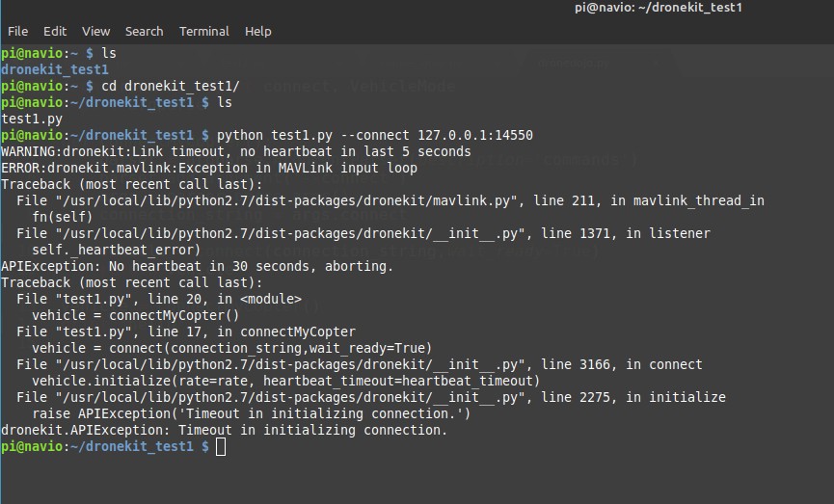Click the 'connect(connection_string,wait_ready=True)' line
834x504 pixels.
click(x=232, y=348)
